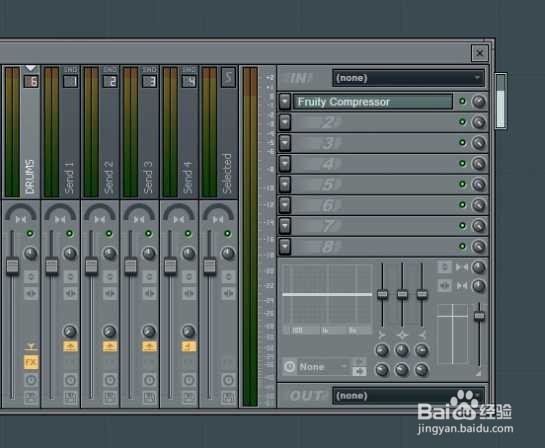Toggle the Send 4 orange send switch

[189, 347]
